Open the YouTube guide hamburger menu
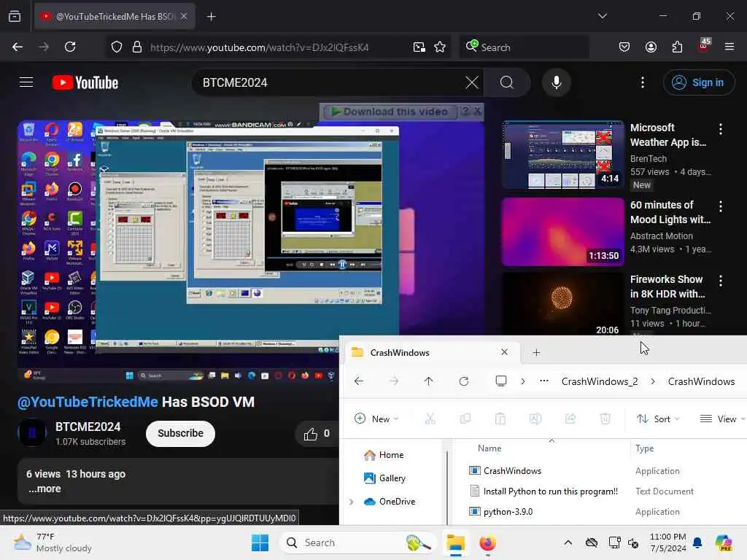The image size is (747, 560). (26, 82)
